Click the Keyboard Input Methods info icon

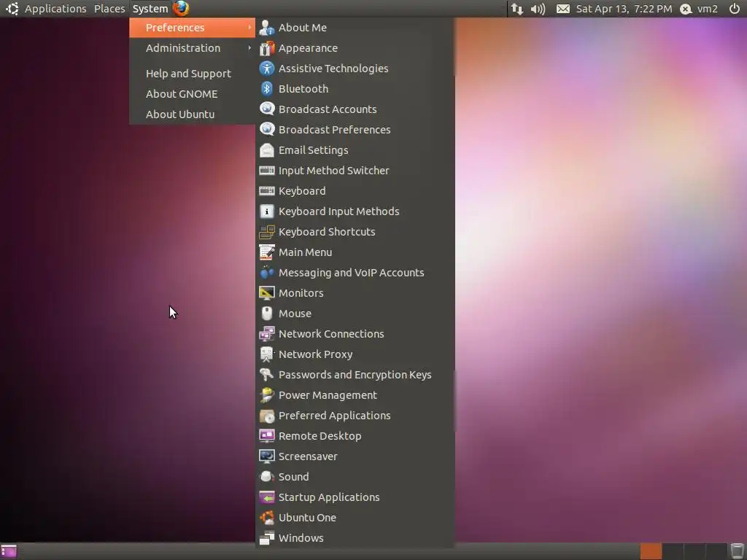click(x=267, y=211)
